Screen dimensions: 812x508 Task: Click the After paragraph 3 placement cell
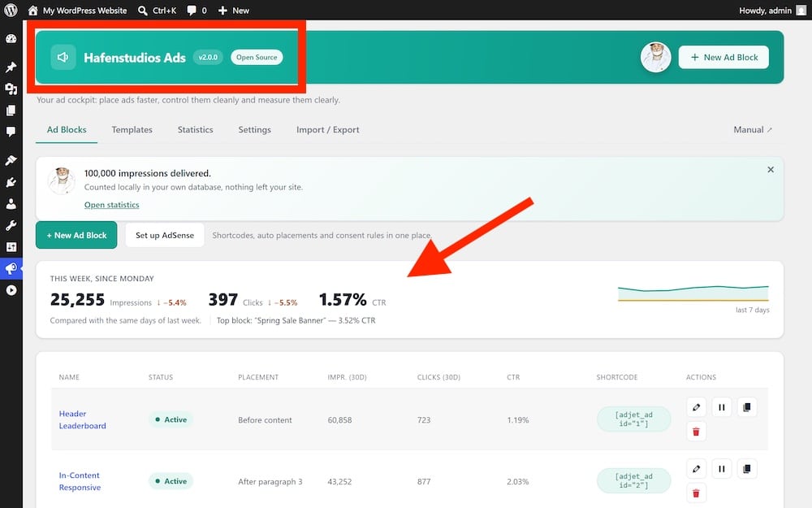pos(270,481)
